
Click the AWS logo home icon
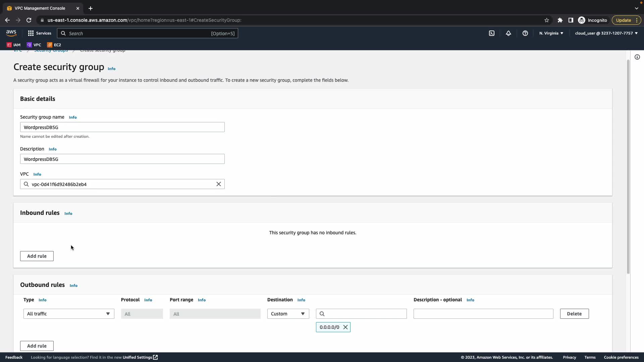pyautogui.click(x=11, y=33)
